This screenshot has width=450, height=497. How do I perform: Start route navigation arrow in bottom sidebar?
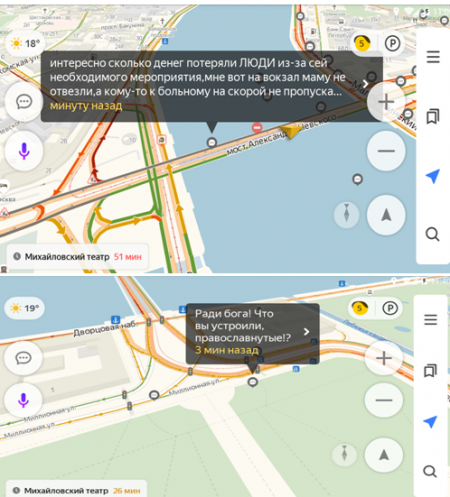tap(431, 422)
